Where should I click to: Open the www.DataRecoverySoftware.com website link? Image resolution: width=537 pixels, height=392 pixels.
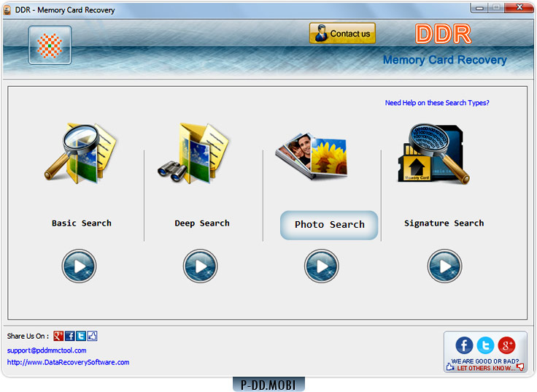[68, 362]
